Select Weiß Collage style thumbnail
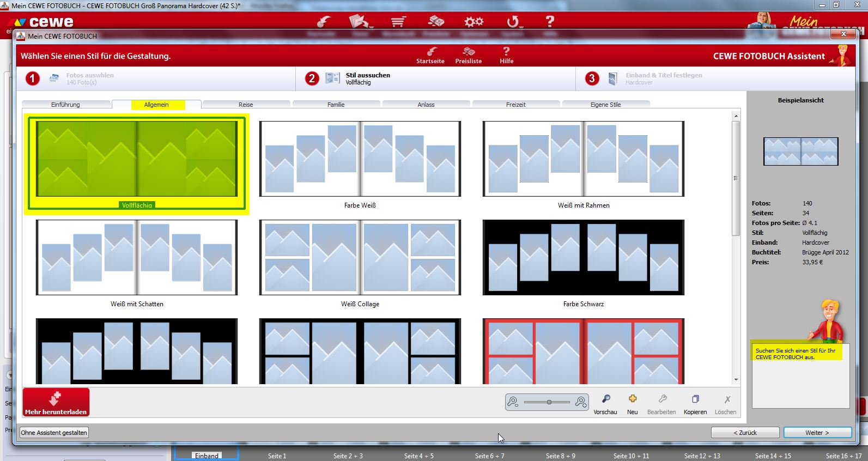Image resolution: width=868 pixels, height=461 pixels. (x=360, y=257)
